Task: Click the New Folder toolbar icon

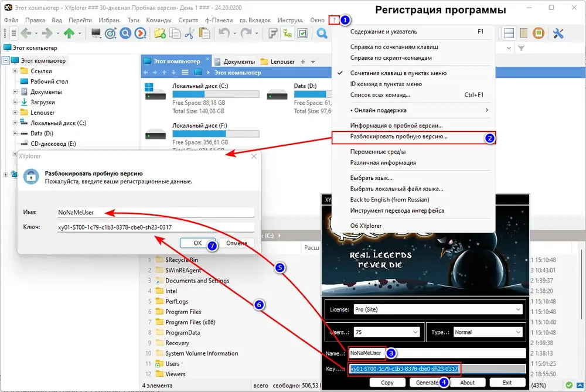Action: (159, 33)
